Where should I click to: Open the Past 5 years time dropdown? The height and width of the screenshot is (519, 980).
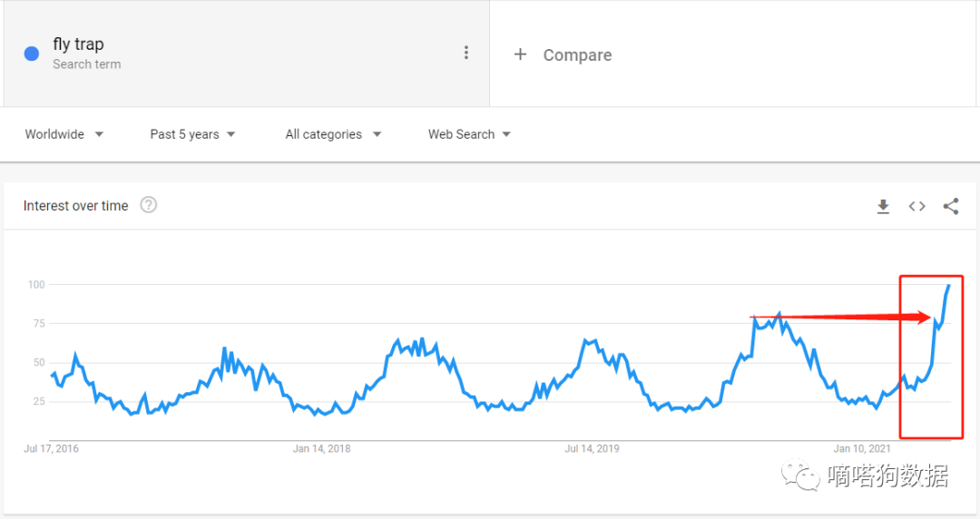192,134
